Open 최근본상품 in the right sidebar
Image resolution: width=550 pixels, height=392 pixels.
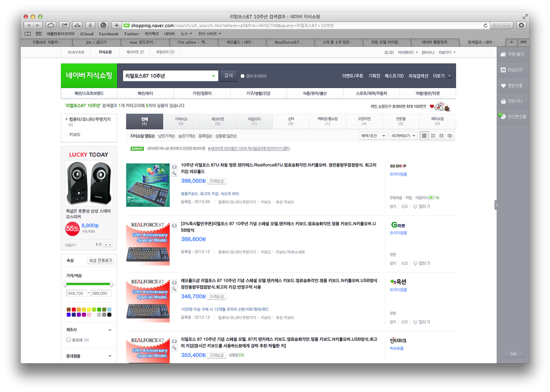[x=513, y=117]
